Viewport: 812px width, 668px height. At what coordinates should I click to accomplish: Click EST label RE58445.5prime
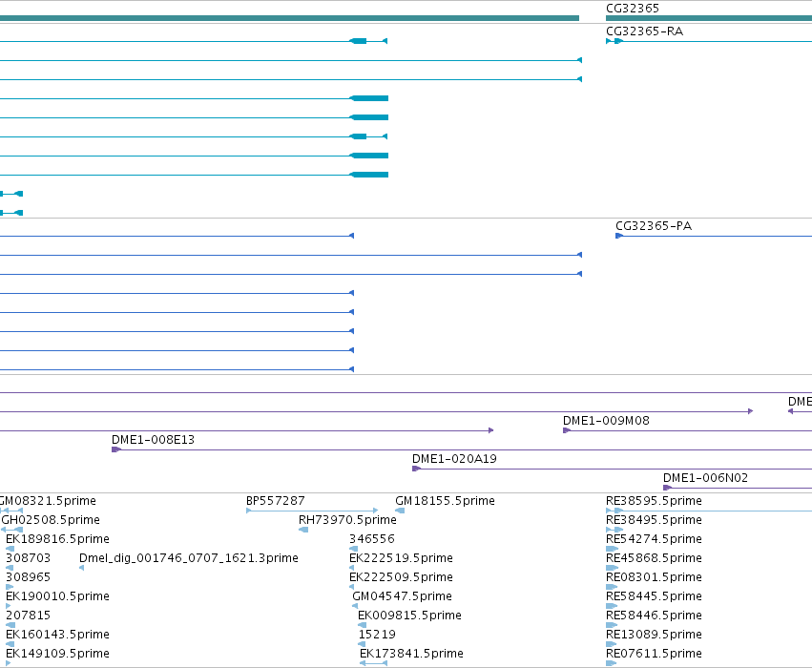[x=654, y=596]
